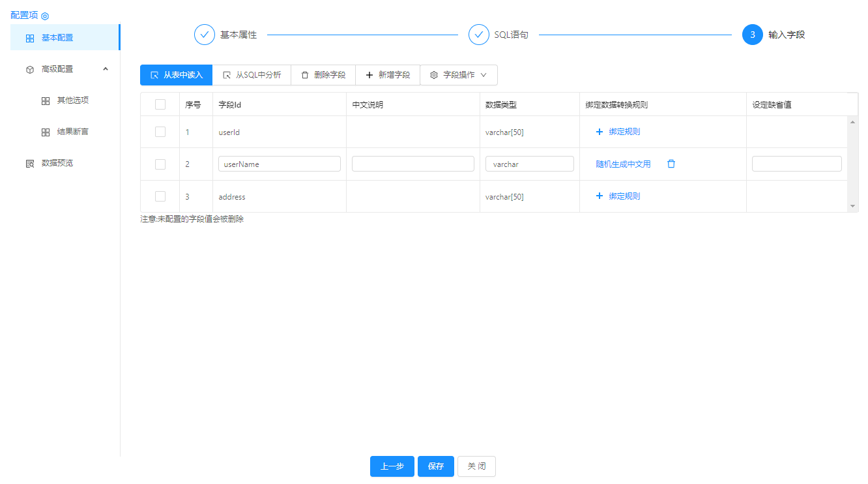Click the plus icon in the address row
The image size is (868, 484).
(600, 196)
